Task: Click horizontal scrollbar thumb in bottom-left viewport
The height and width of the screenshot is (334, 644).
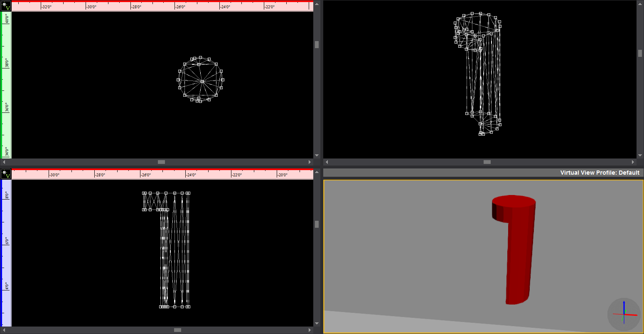Action: click(x=177, y=330)
